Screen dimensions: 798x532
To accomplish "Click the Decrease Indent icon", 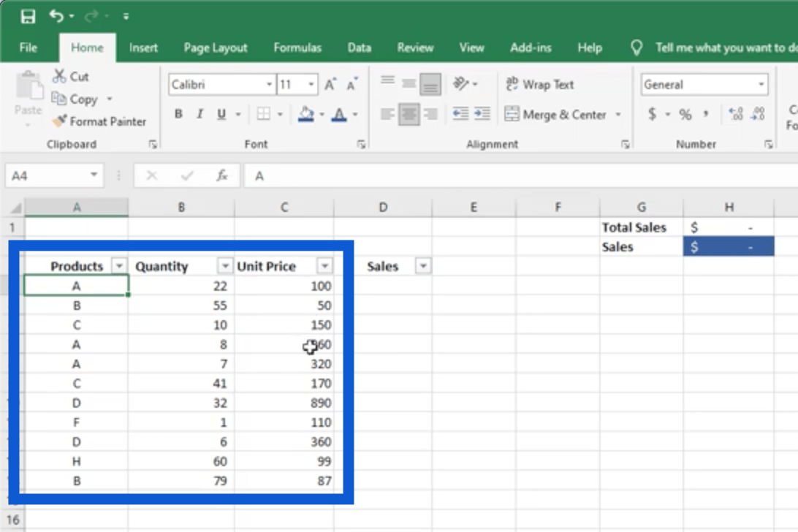I will coord(460,114).
